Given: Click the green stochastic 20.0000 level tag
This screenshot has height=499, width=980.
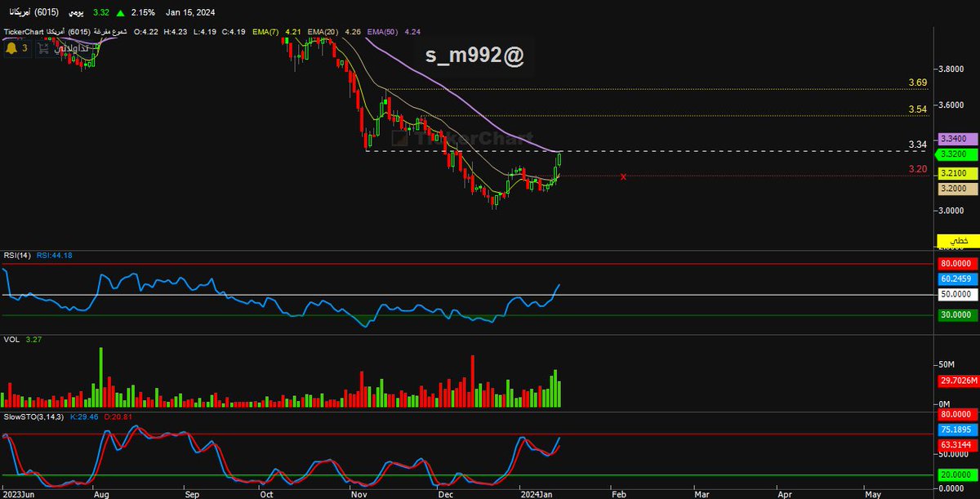Looking at the screenshot, I should (x=956, y=474).
